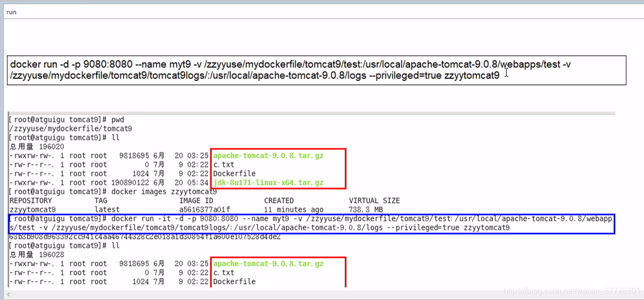Click inside the boxed docker run command text
This screenshot has width=644, height=300.
coord(316,70)
